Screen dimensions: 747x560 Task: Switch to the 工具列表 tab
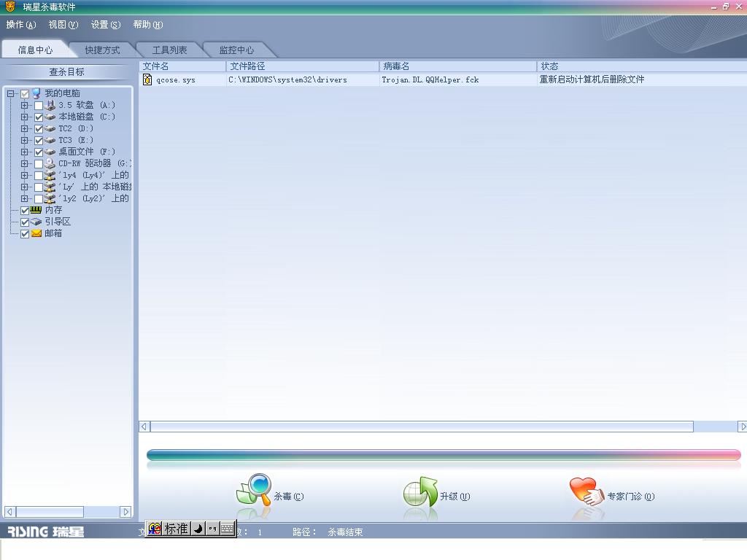169,50
